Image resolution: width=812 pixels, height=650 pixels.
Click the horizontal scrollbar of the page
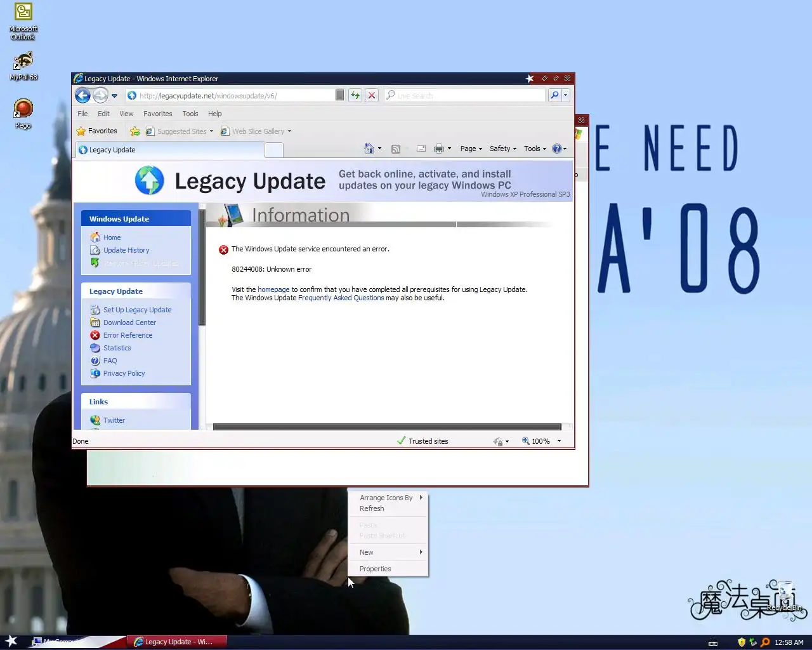[387, 427]
